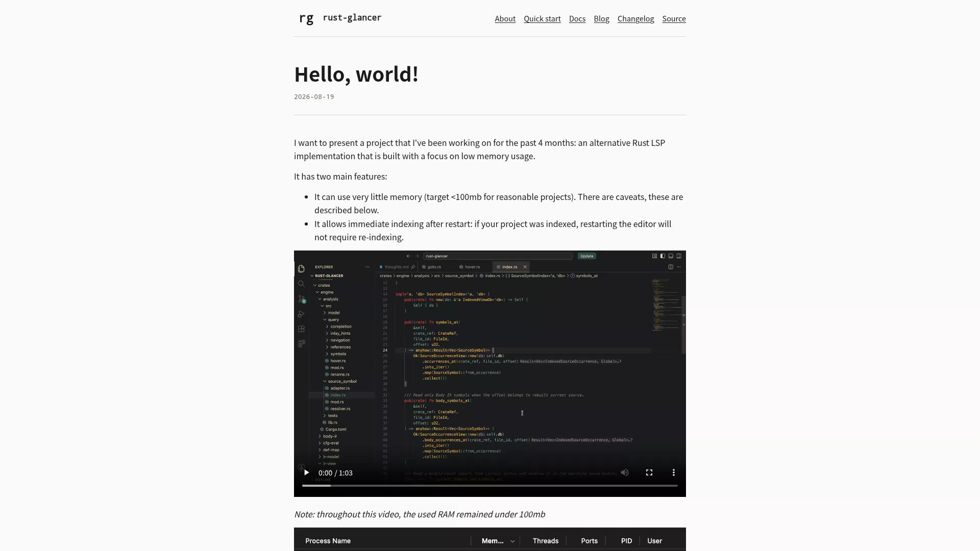Viewport: 980px width, 551px height.
Task: Visit the Source link
Action: [674, 19]
